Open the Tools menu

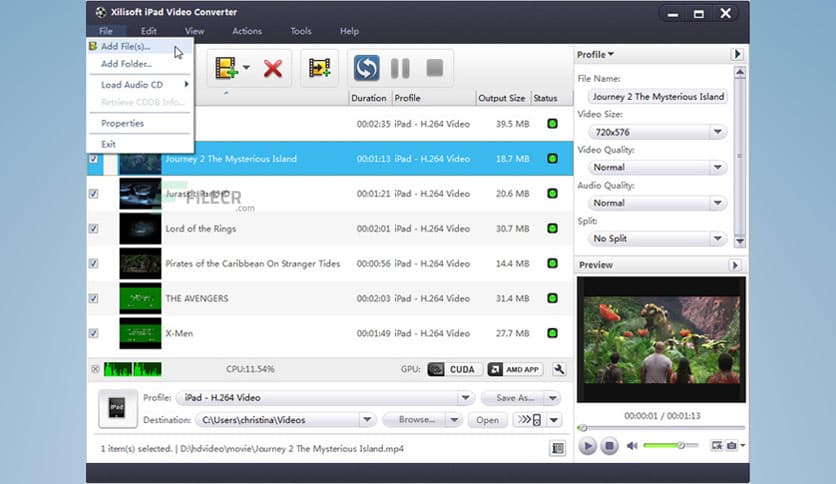(x=301, y=31)
